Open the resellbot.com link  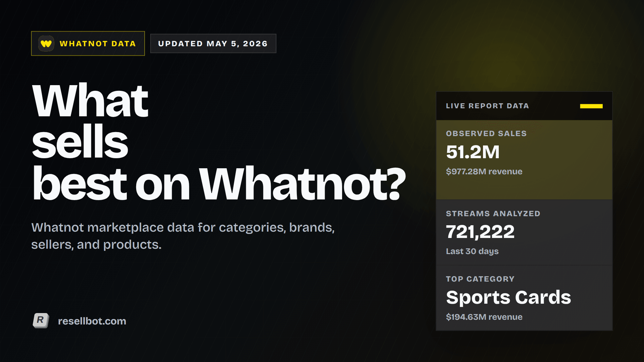(x=92, y=321)
